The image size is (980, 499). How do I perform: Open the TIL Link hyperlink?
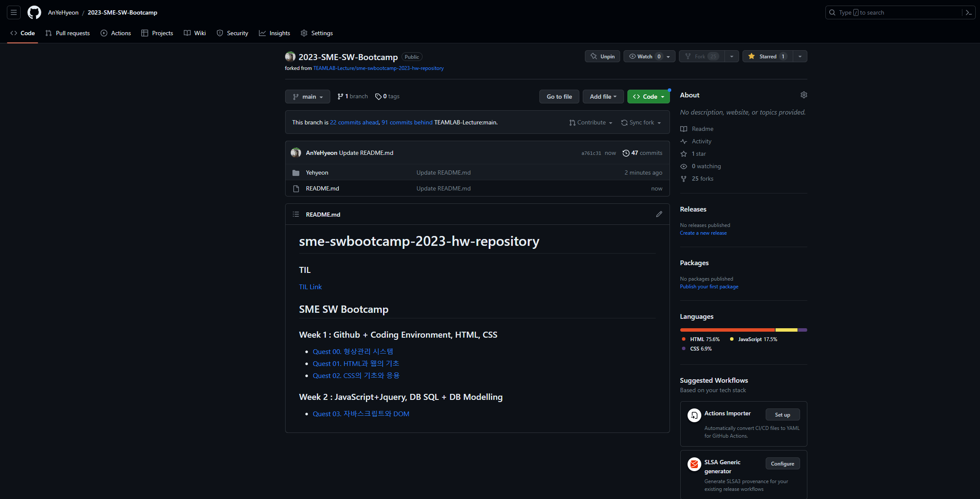310,287
